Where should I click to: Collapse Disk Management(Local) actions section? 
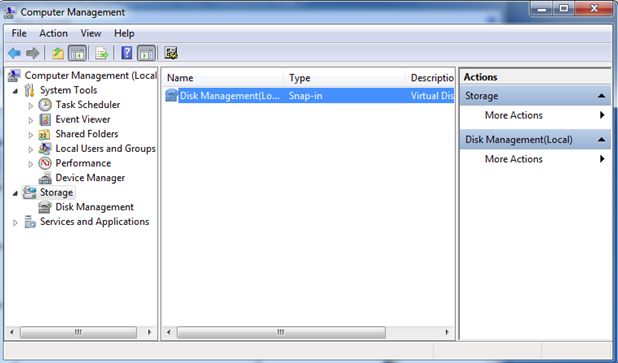pos(601,140)
